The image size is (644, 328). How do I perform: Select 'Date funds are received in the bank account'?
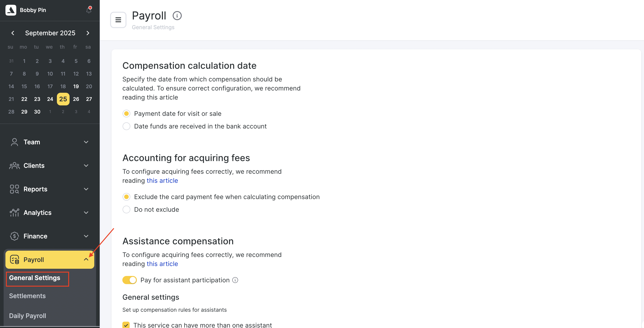[x=126, y=126]
